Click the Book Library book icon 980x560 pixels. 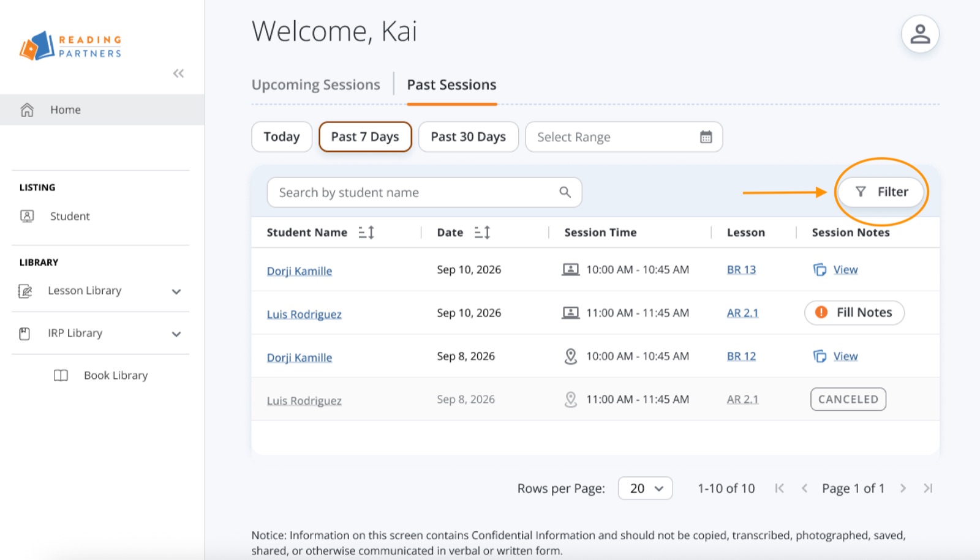coord(61,375)
